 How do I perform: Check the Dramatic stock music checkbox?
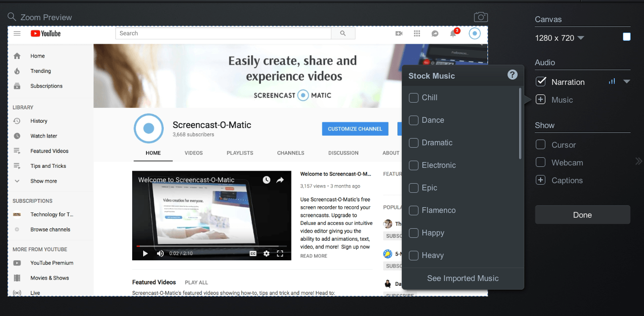(414, 142)
